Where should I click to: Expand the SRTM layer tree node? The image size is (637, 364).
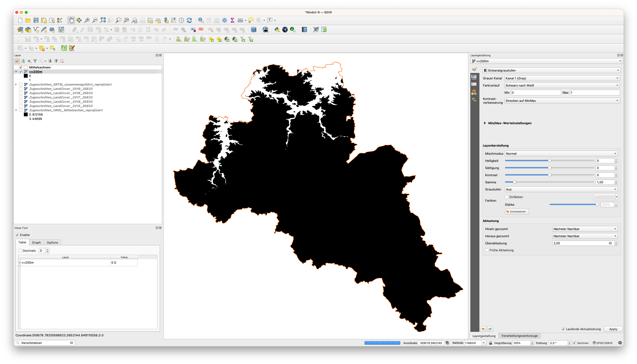pyautogui.click(x=16, y=84)
